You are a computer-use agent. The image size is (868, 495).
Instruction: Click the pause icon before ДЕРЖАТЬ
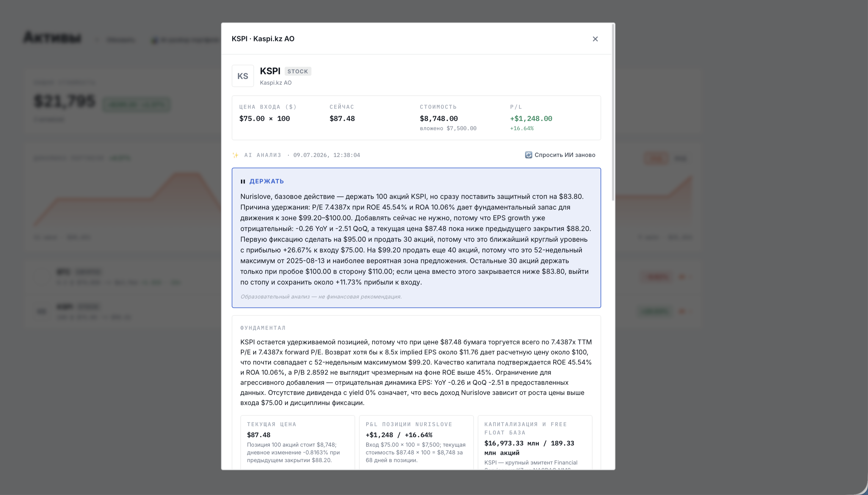click(x=243, y=181)
